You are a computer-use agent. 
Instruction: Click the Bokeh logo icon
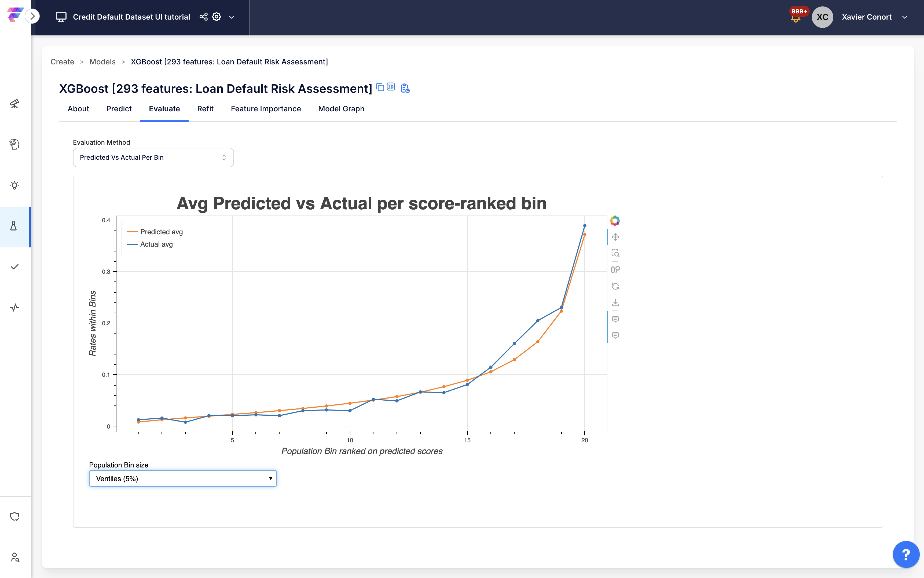(x=614, y=221)
